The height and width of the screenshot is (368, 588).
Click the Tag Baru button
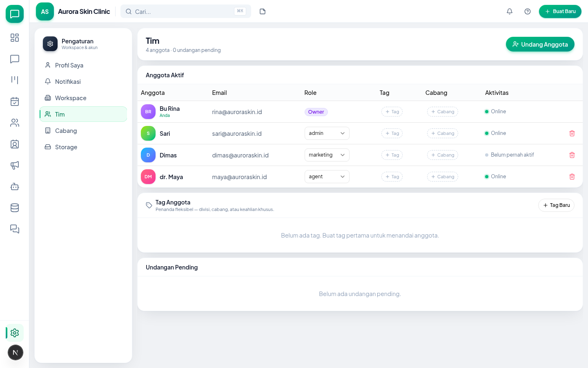[x=556, y=205]
